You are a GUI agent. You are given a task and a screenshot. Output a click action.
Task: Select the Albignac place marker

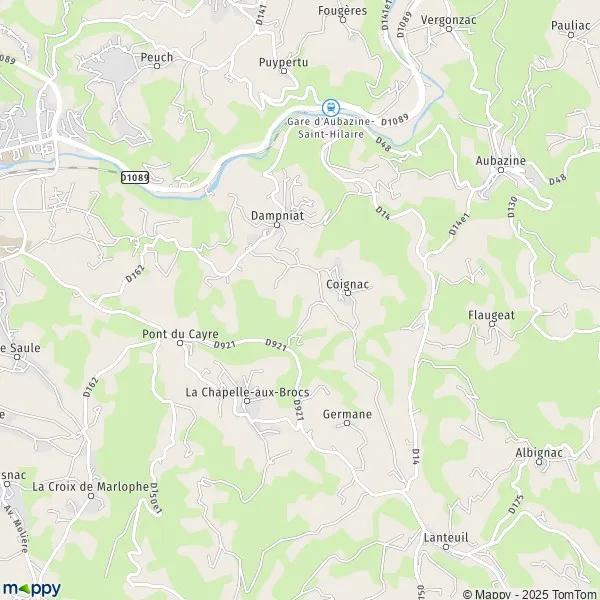pyautogui.click(x=539, y=462)
